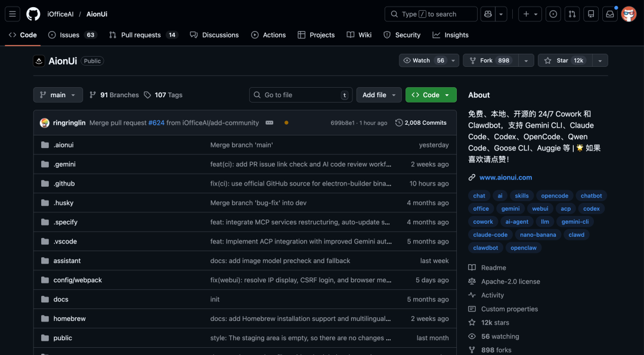Click the AionUi repository avatar

(x=39, y=60)
